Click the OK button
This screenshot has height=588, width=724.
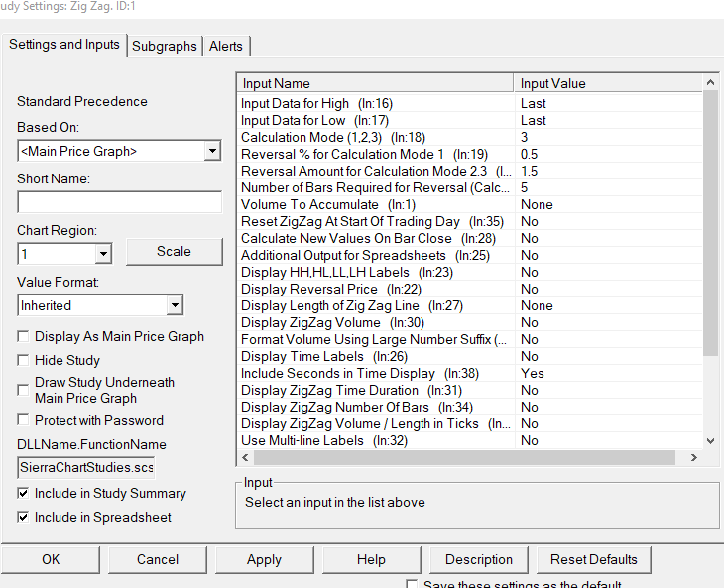(51, 559)
